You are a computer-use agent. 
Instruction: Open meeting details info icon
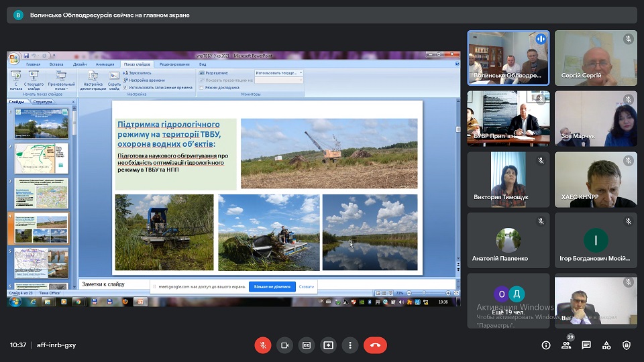pyautogui.click(x=546, y=345)
